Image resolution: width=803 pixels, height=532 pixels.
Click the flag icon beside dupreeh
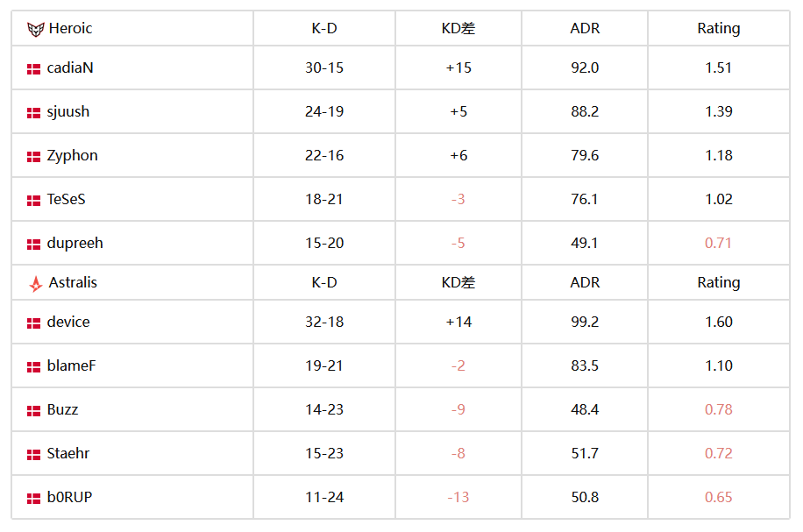(33, 245)
